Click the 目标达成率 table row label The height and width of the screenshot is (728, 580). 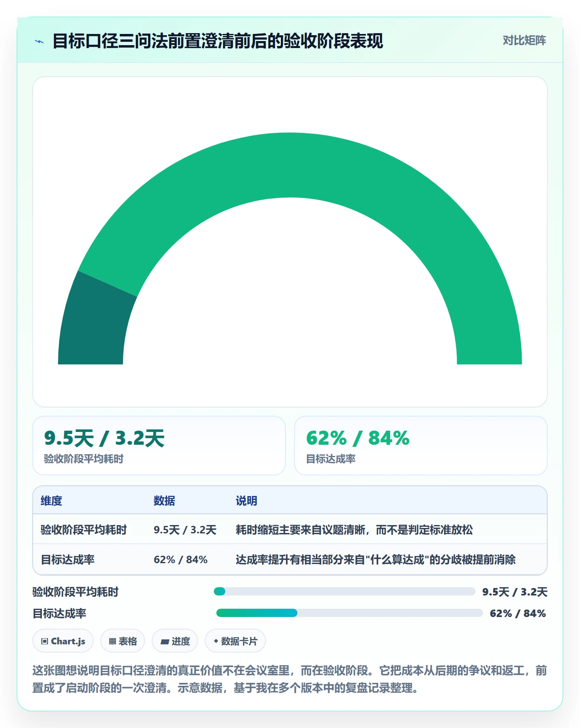click(68, 559)
